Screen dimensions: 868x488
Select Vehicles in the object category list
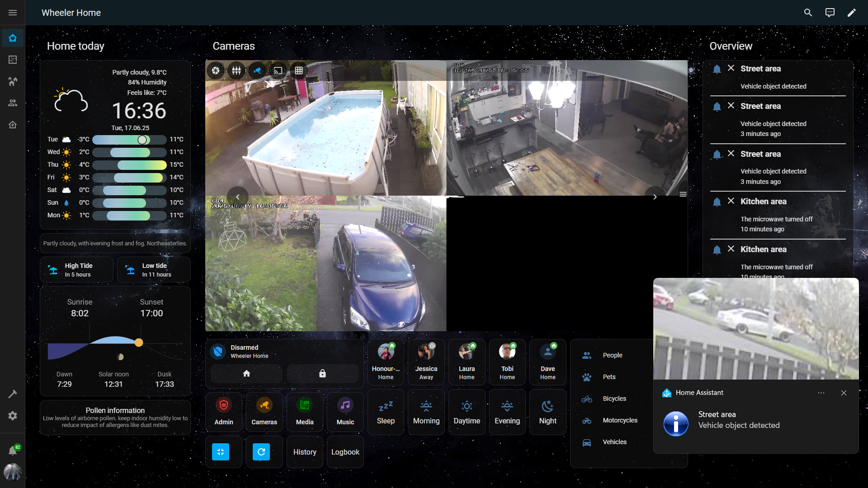click(614, 442)
